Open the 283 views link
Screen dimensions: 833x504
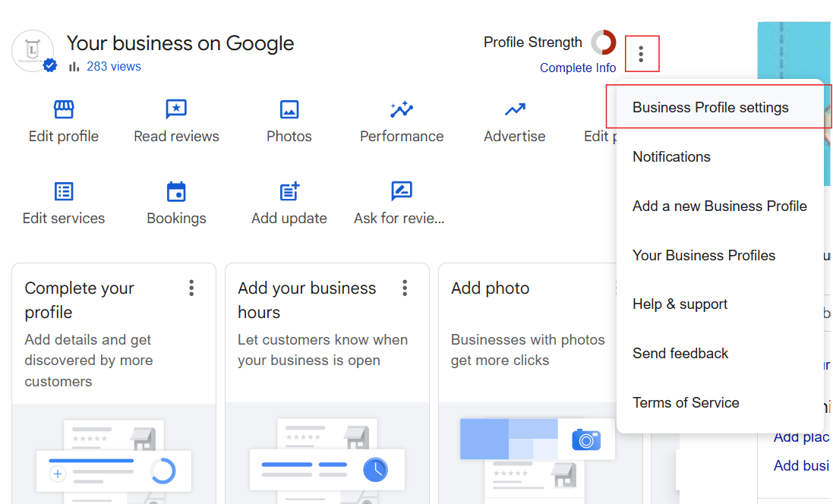tap(113, 67)
